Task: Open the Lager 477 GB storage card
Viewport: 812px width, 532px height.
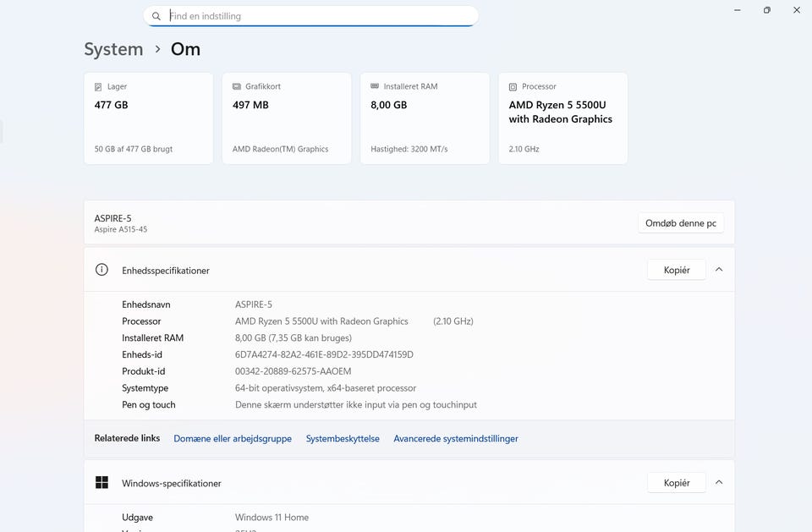Action: point(149,118)
